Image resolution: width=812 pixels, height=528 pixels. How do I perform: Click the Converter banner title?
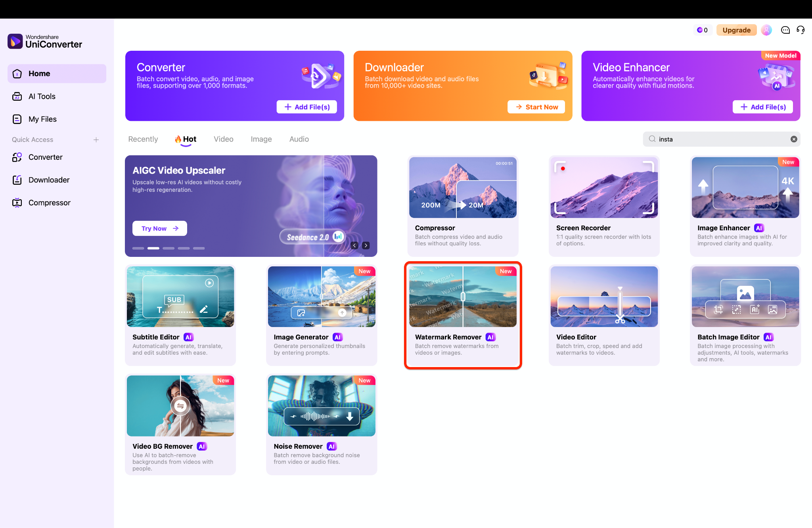click(x=161, y=67)
